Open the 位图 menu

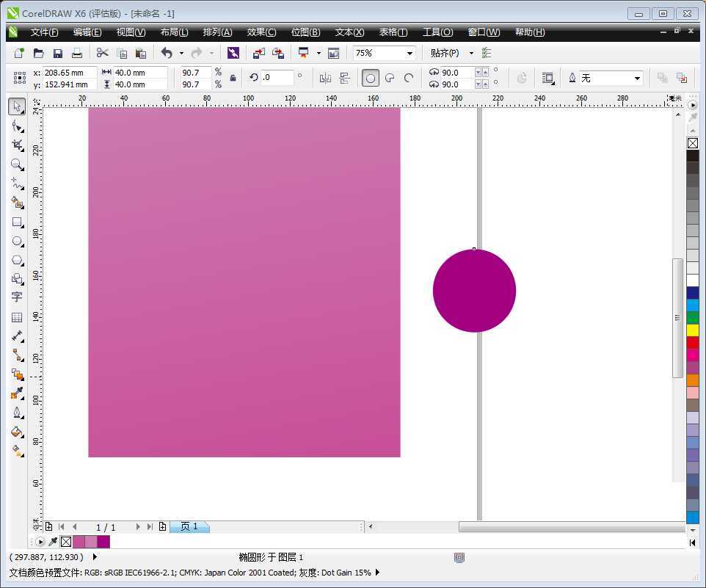coord(305,32)
